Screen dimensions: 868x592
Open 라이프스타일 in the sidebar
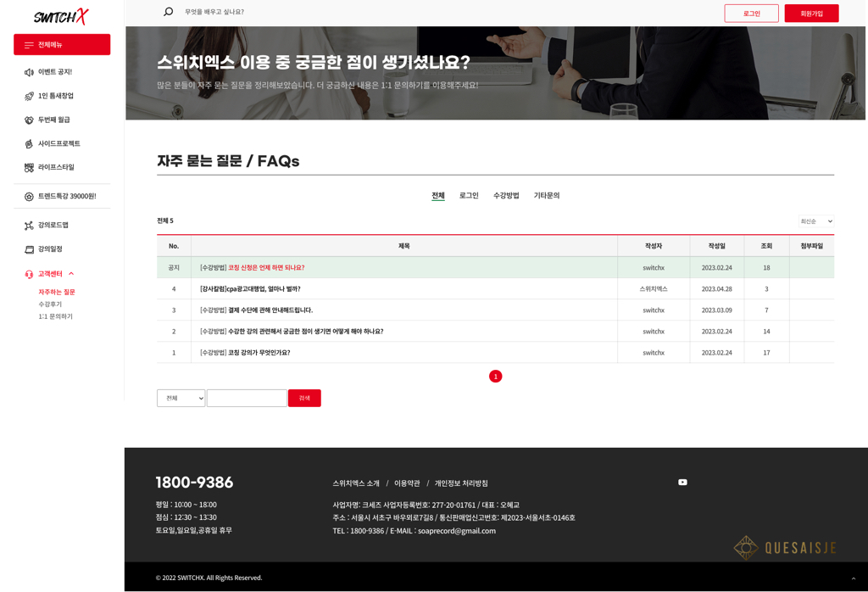(x=56, y=167)
